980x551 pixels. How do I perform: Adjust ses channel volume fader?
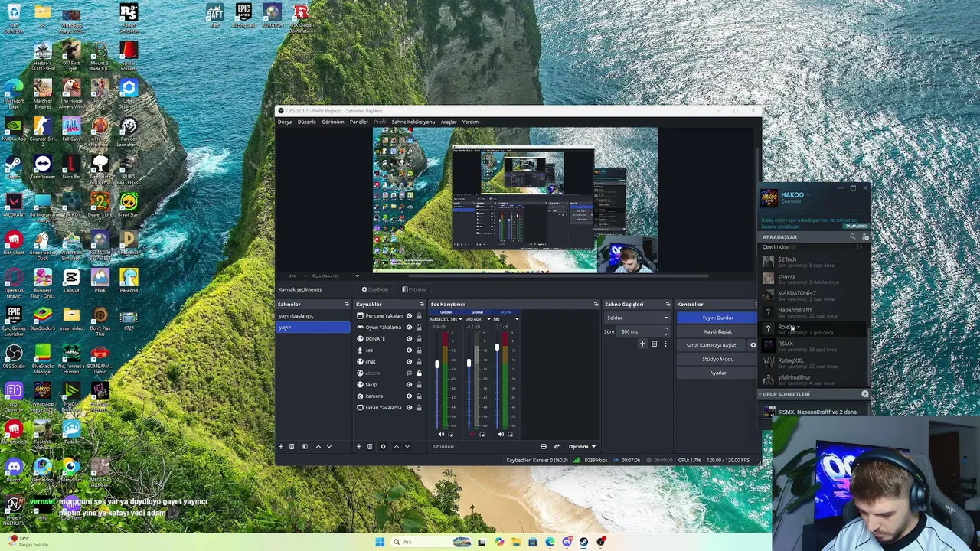point(497,348)
